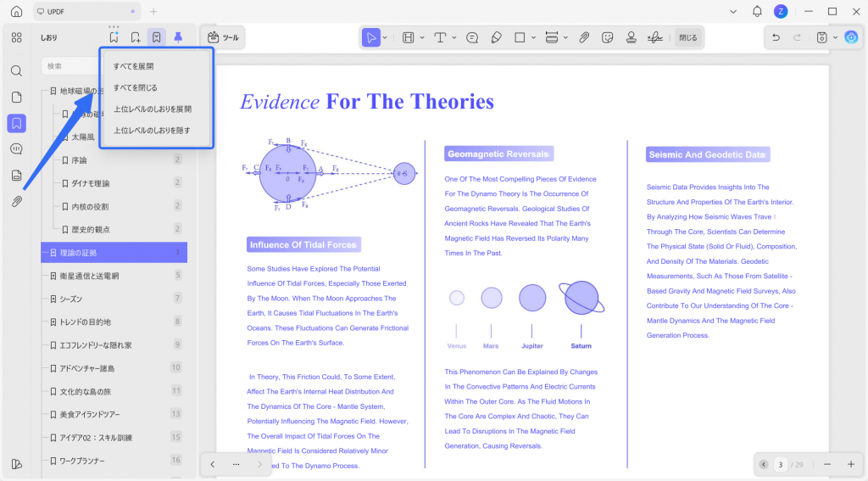Screen dimensions: 868x481
Task: Click the sticker tool icon
Action: 607,37
